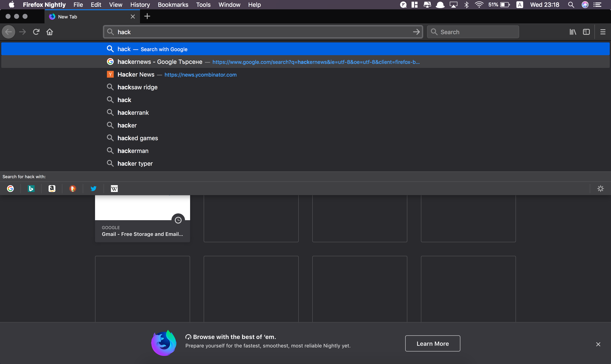Select the New Tab tab
Screen dimensions: 611x364
(92, 17)
